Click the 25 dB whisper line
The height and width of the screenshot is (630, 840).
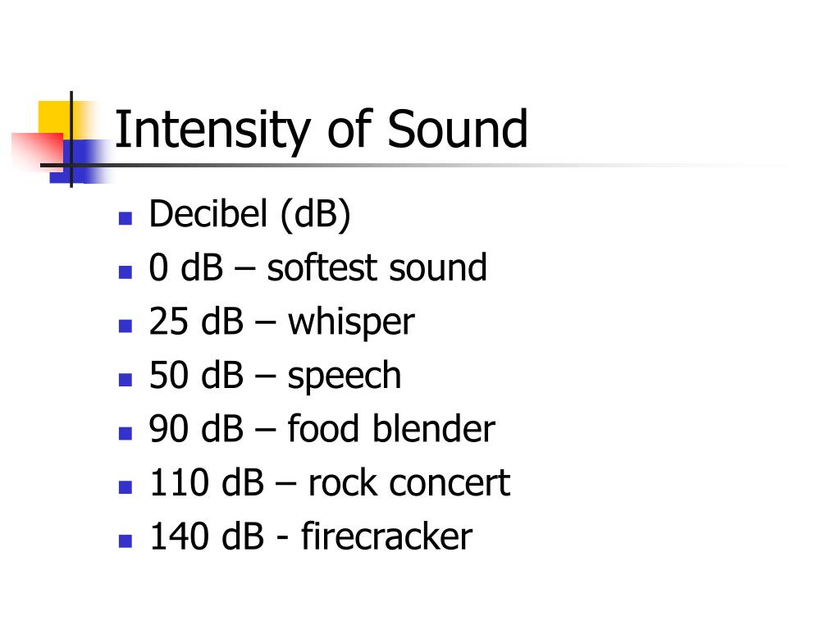(282, 322)
